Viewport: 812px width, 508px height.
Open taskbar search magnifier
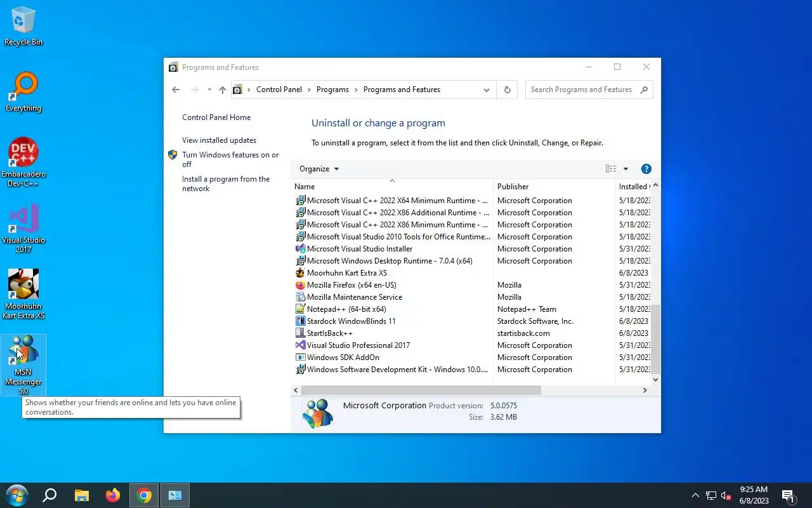point(49,495)
